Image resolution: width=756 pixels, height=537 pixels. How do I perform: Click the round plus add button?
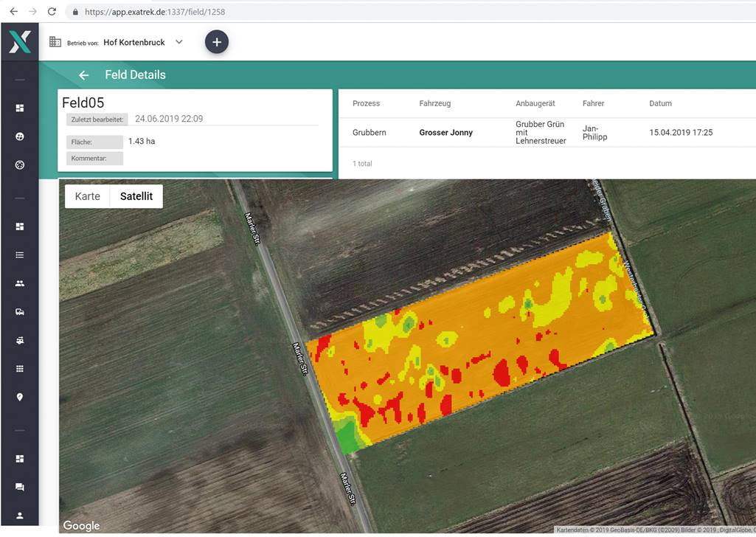point(217,42)
